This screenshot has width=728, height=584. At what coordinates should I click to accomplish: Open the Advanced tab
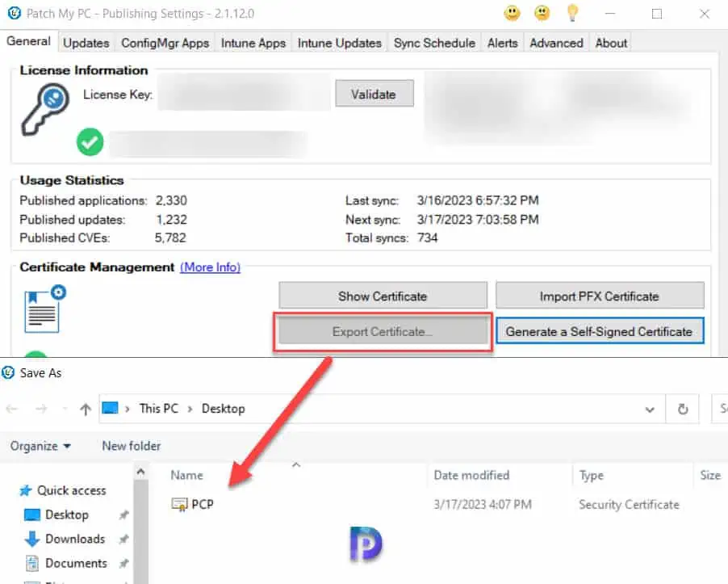(x=557, y=43)
